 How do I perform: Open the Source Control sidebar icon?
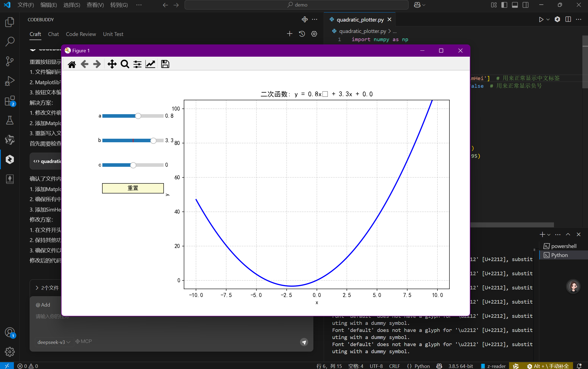(x=10, y=61)
